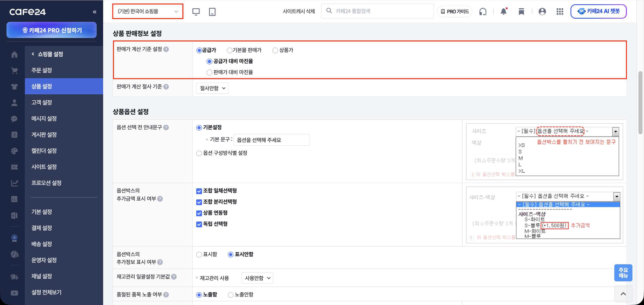644x305 pixels.
Task: Uncheck 조합 일체선택형 checkbox
Action: pyautogui.click(x=199, y=191)
